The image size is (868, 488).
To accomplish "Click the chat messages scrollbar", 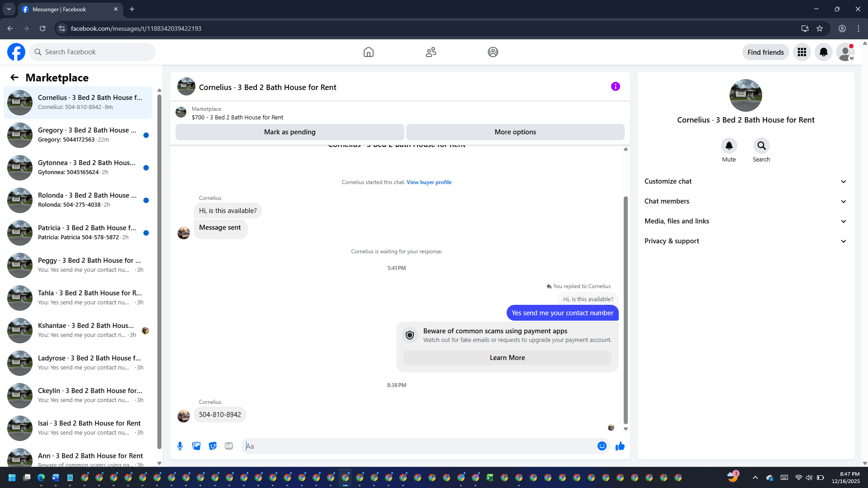I will point(626,310).
